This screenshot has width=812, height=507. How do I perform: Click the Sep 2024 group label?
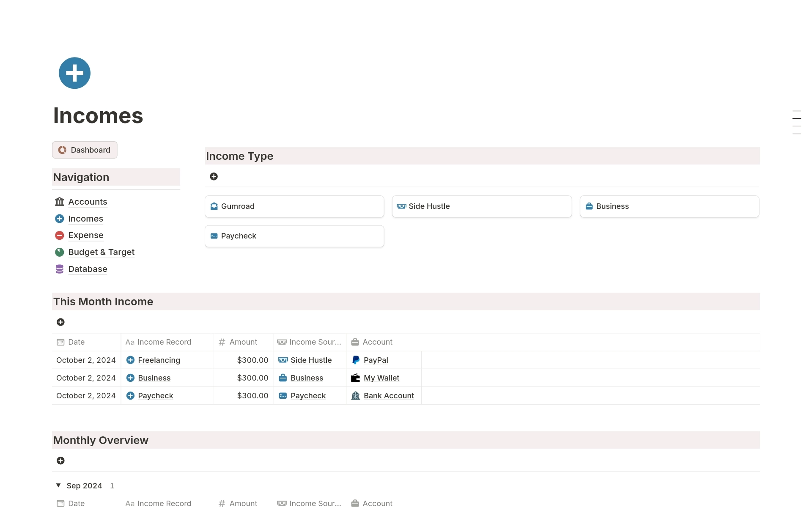pyautogui.click(x=85, y=486)
